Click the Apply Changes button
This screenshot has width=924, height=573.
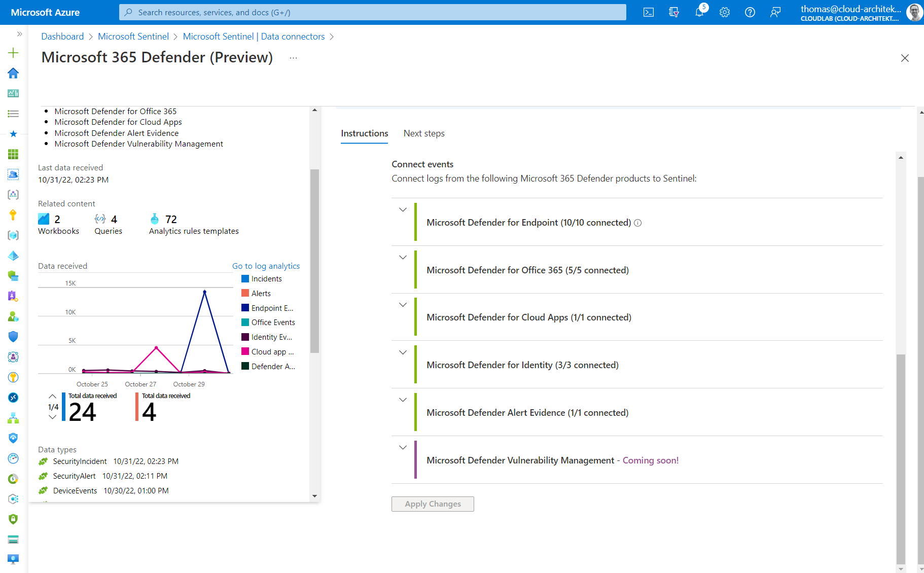433,504
